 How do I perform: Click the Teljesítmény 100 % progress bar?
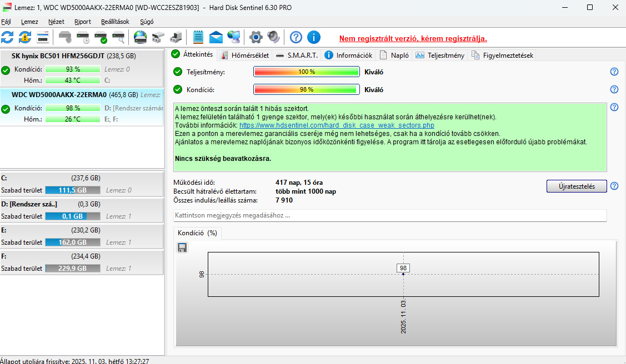click(307, 72)
